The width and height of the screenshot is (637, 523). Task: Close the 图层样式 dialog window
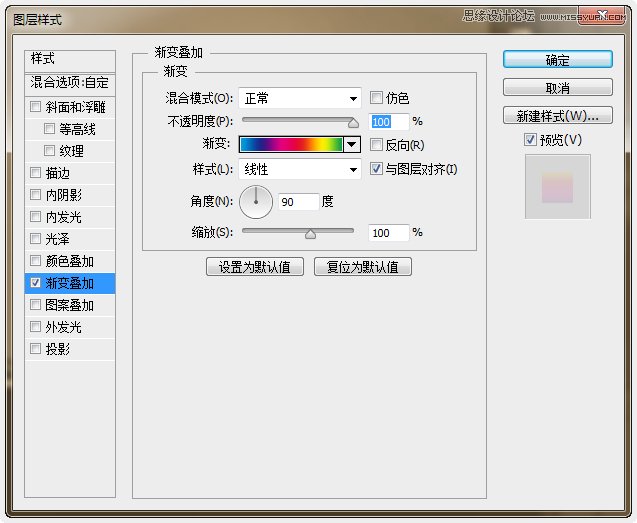601,16
